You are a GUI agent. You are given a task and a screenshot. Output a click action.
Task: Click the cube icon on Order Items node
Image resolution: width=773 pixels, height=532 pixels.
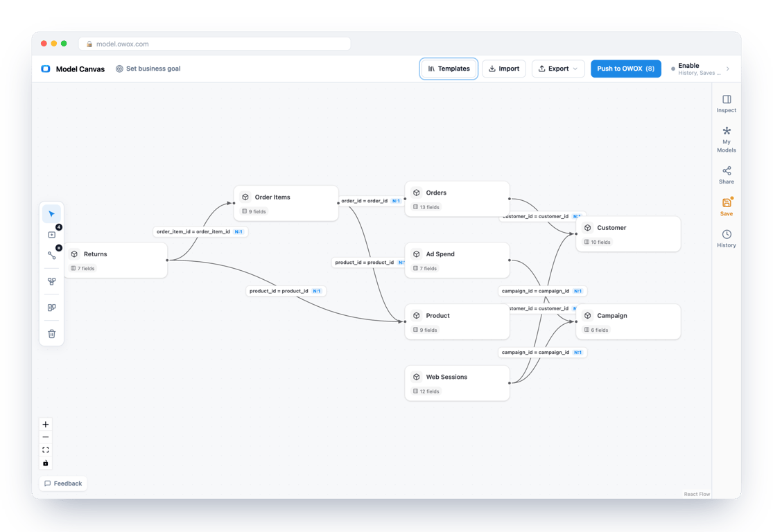click(x=245, y=197)
